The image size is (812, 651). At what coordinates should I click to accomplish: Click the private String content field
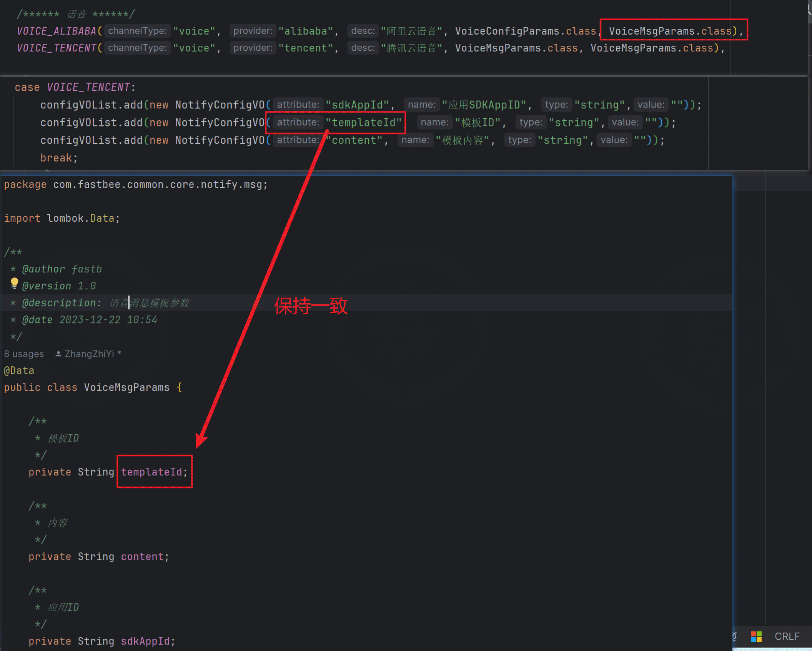[x=99, y=557]
